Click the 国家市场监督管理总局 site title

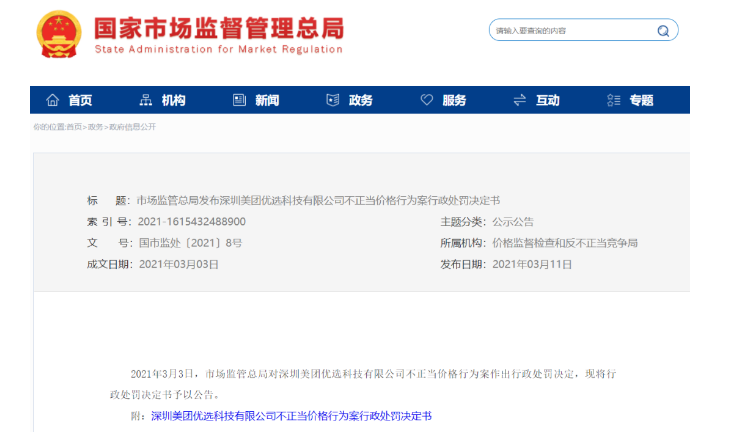point(219,28)
